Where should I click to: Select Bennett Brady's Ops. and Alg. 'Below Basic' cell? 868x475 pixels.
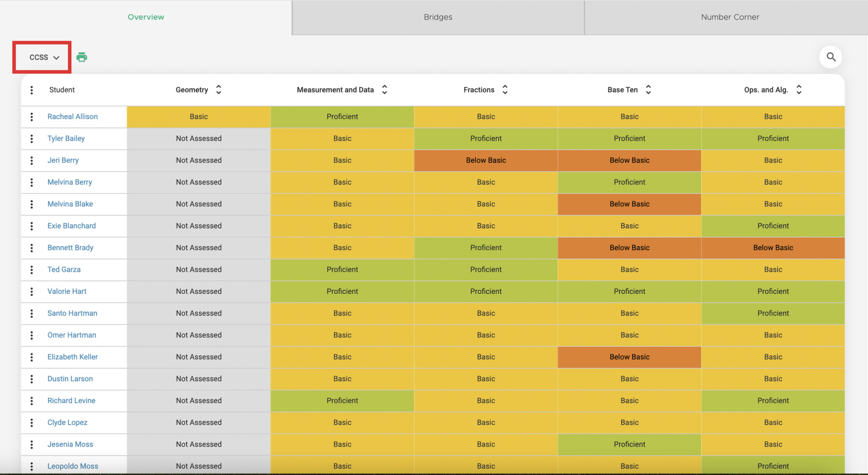click(x=773, y=248)
